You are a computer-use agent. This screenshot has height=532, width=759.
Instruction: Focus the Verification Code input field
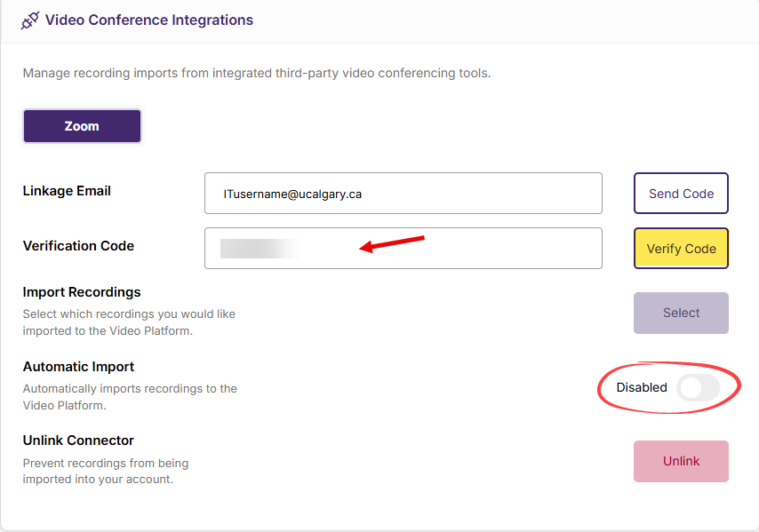pos(403,249)
